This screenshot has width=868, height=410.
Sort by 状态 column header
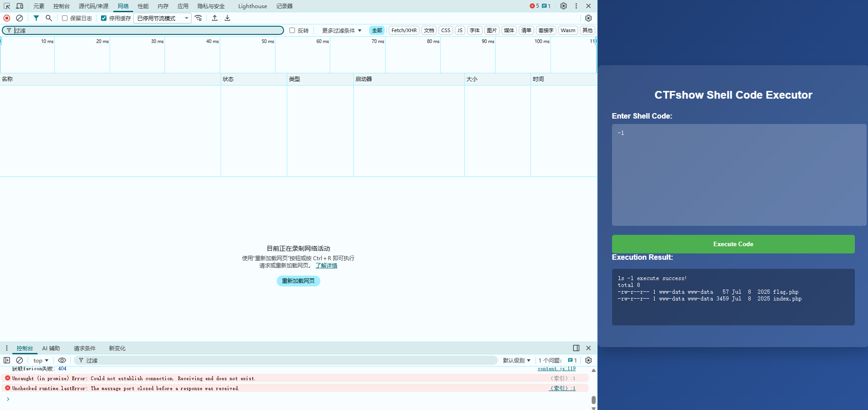[x=254, y=79]
